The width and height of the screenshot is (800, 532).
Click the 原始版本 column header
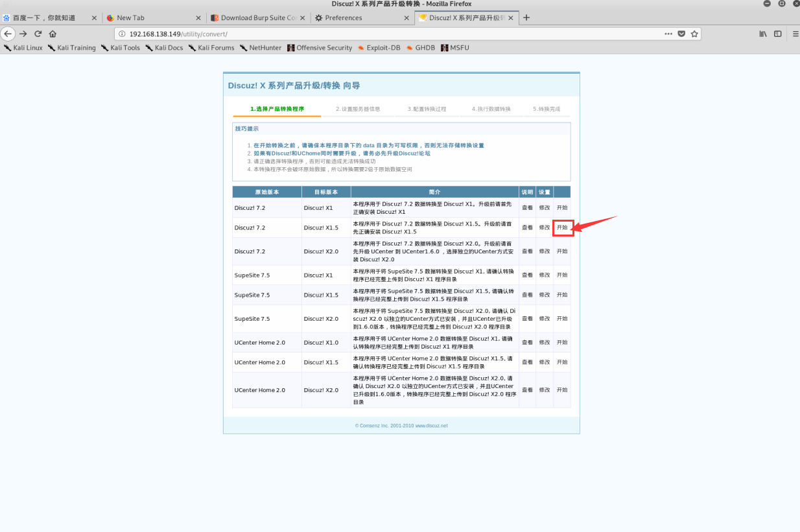pyautogui.click(x=267, y=192)
